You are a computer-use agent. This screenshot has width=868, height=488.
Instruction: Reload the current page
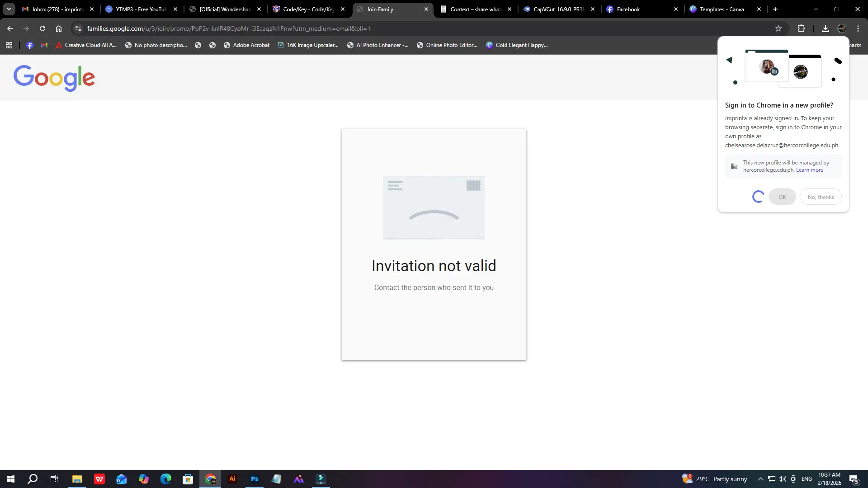click(x=42, y=28)
